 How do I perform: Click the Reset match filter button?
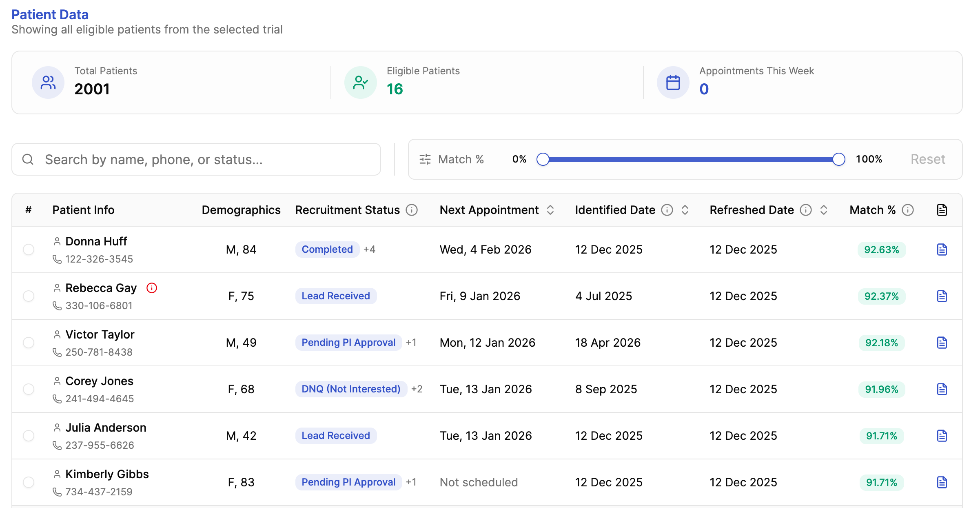pos(928,159)
